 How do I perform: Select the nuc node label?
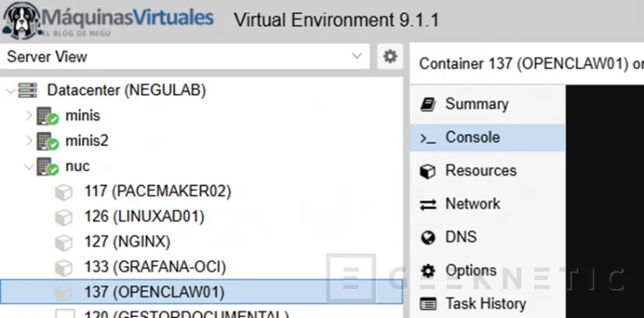coord(78,166)
